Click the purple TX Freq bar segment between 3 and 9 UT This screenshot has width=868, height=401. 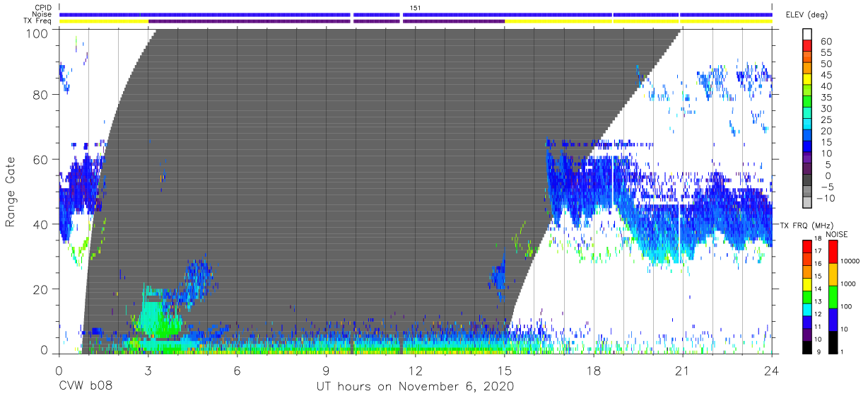[250, 21]
